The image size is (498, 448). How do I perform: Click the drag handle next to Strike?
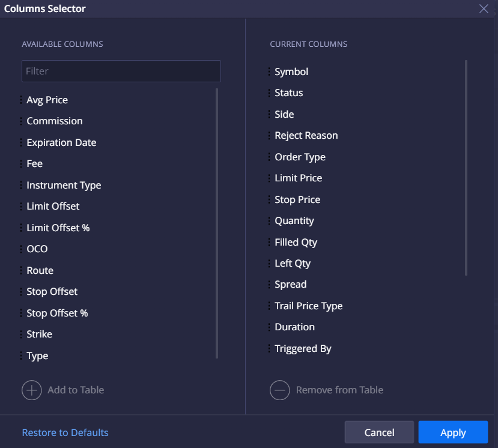(x=21, y=334)
